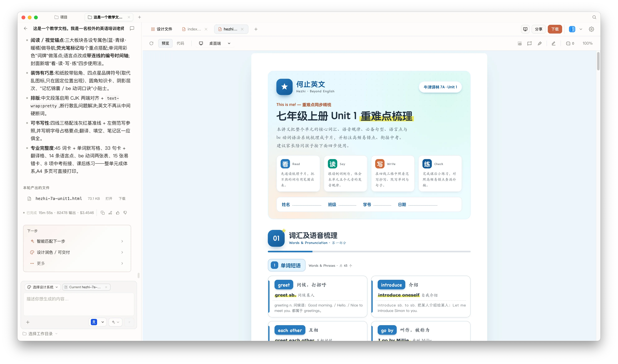
Task: Select the 这是一个教学文... window tab
Action: click(x=109, y=17)
